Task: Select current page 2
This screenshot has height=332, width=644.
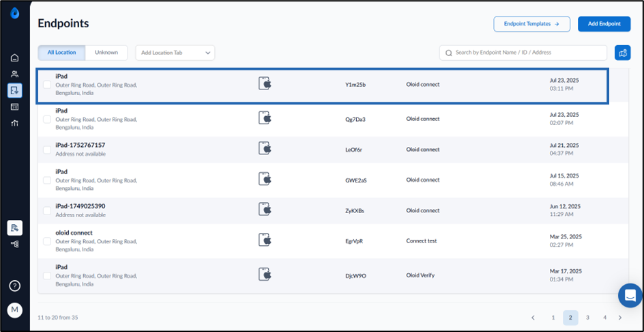Action: pos(570,318)
